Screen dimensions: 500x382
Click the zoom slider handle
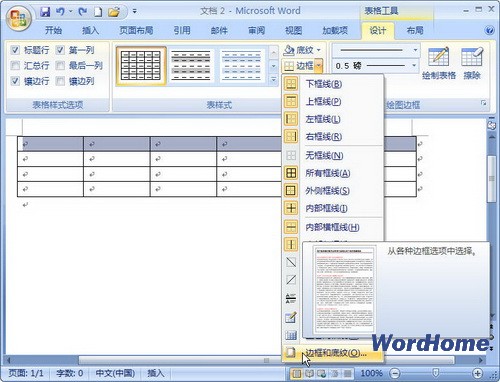click(x=435, y=373)
